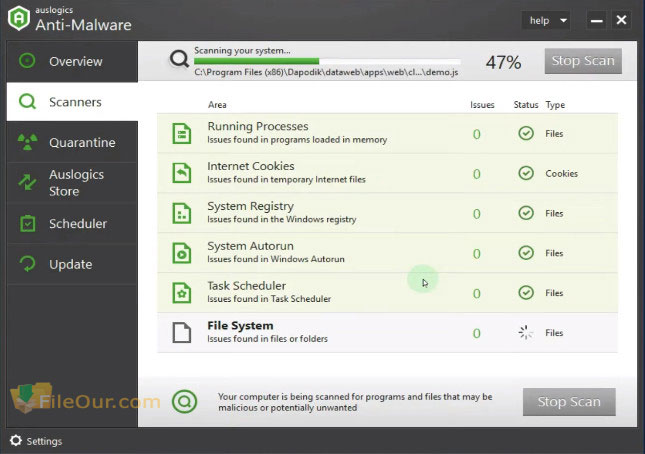Click the System Autorun file icon
The height and width of the screenshot is (454, 645).
[181, 253]
